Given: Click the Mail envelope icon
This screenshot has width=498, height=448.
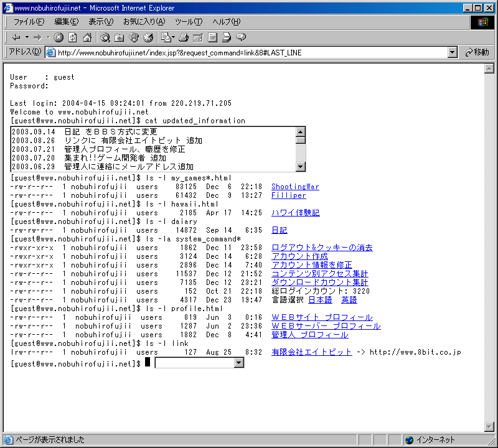Looking at the screenshot, I should pyautogui.click(x=166, y=37).
